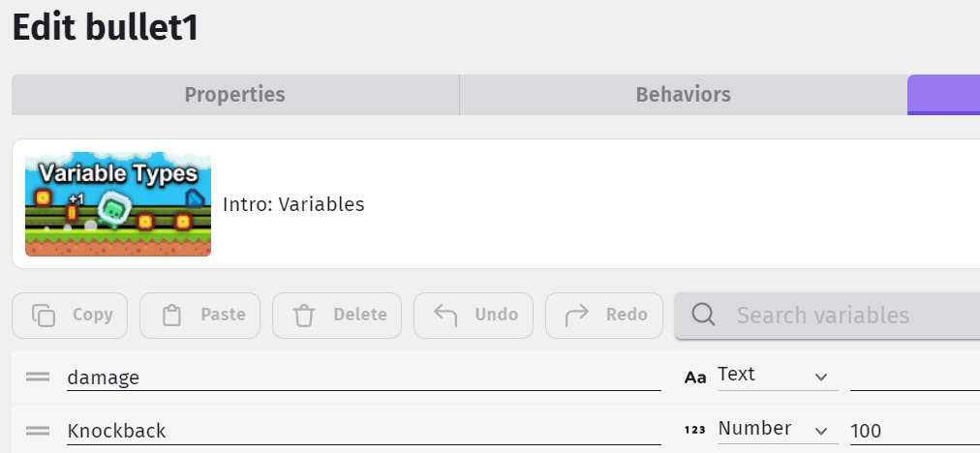This screenshot has width=980, height=453.
Task: Click the drag handle of the Knockback variable
Action: [x=38, y=431]
